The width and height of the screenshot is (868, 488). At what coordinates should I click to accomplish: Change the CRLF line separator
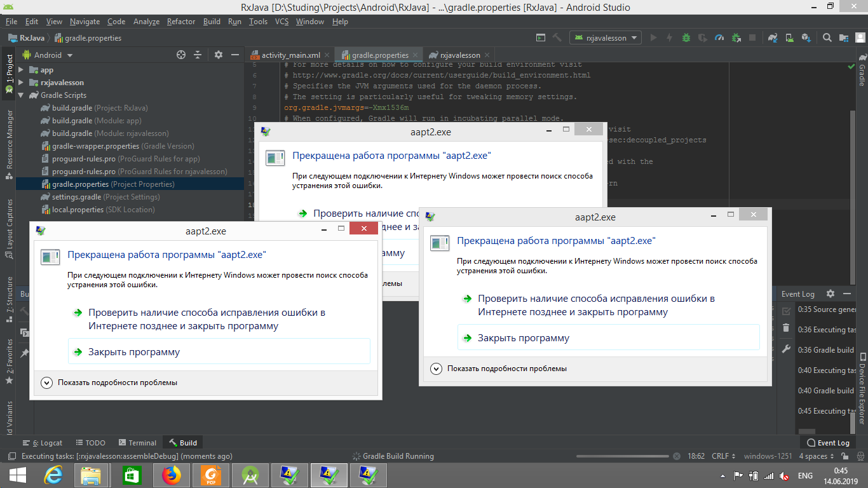point(723,456)
